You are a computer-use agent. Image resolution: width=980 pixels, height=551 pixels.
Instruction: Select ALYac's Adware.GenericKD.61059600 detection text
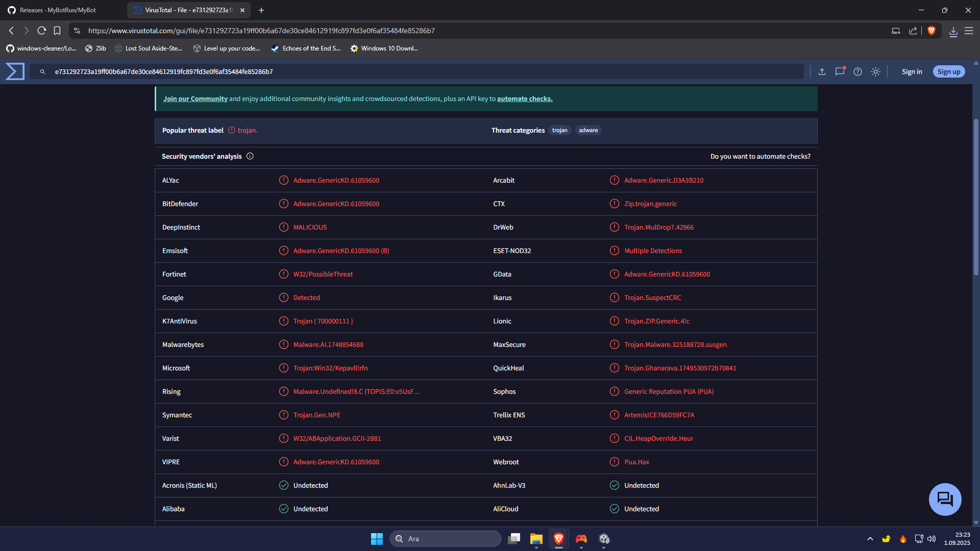pyautogui.click(x=336, y=181)
